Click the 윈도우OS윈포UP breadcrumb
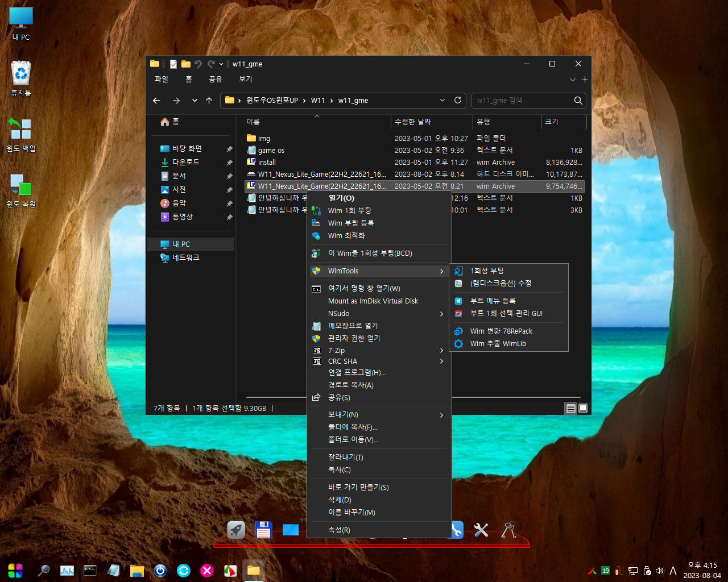Viewport: 728px width, 582px height. [272, 101]
